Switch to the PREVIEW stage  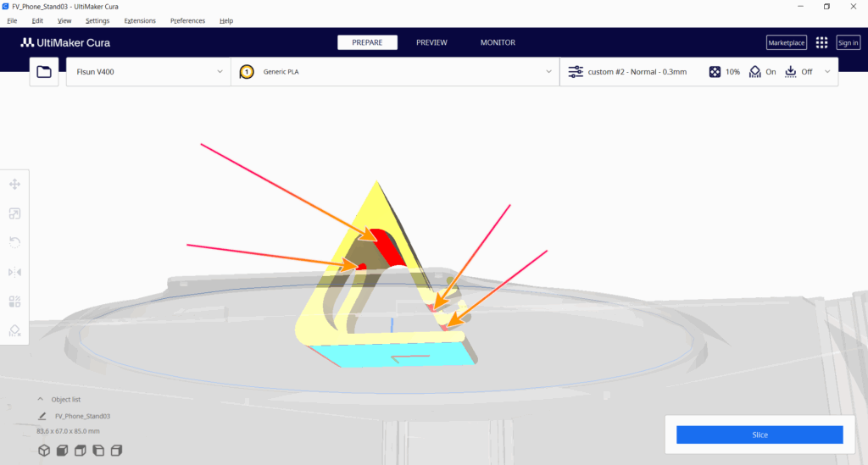[x=431, y=42]
